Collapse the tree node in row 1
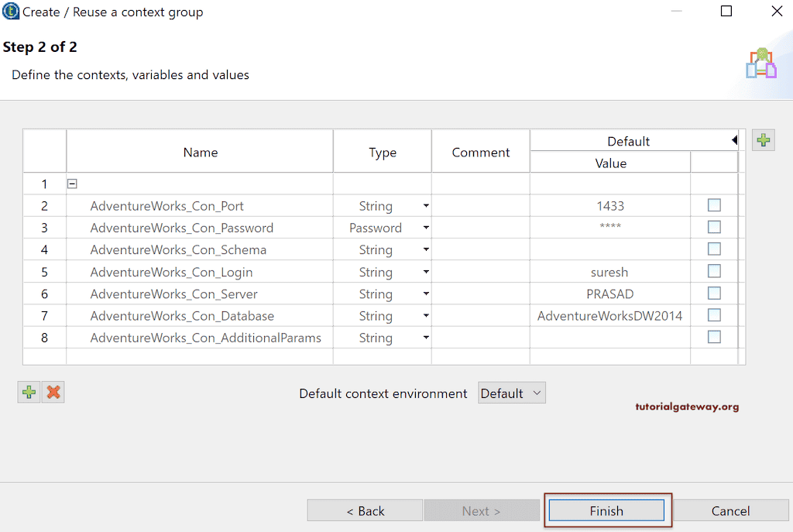 tap(72, 184)
